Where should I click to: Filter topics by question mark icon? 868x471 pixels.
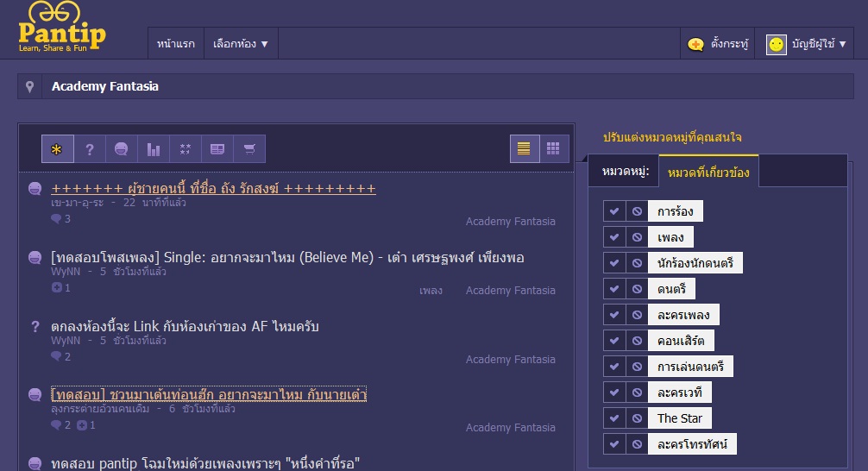point(90,149)
